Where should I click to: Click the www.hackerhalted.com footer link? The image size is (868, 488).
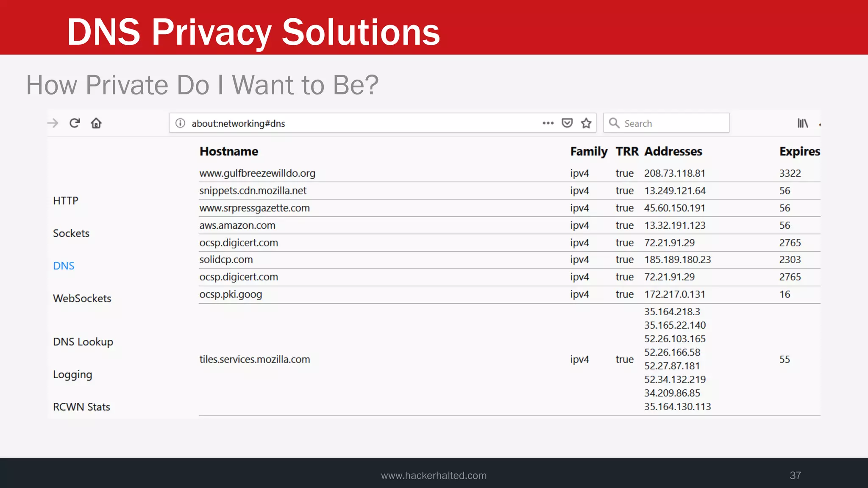coord(434,475)
